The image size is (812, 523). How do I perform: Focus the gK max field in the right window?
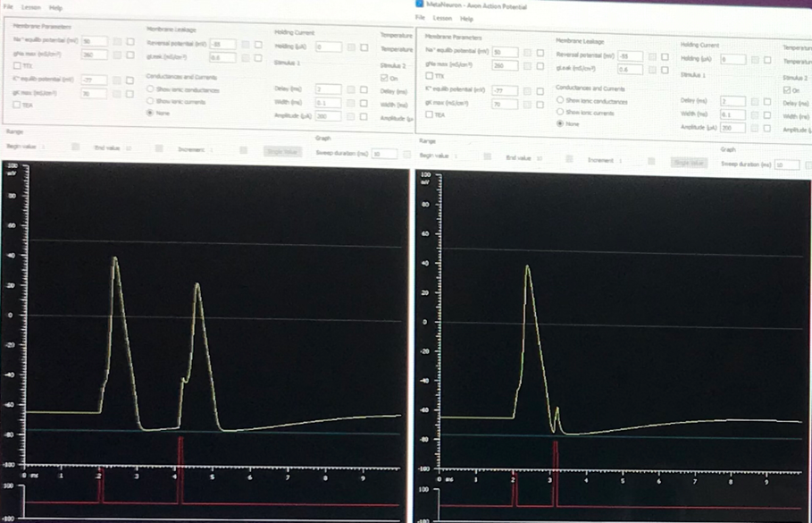pyautogui.click(x=505, y=104)
